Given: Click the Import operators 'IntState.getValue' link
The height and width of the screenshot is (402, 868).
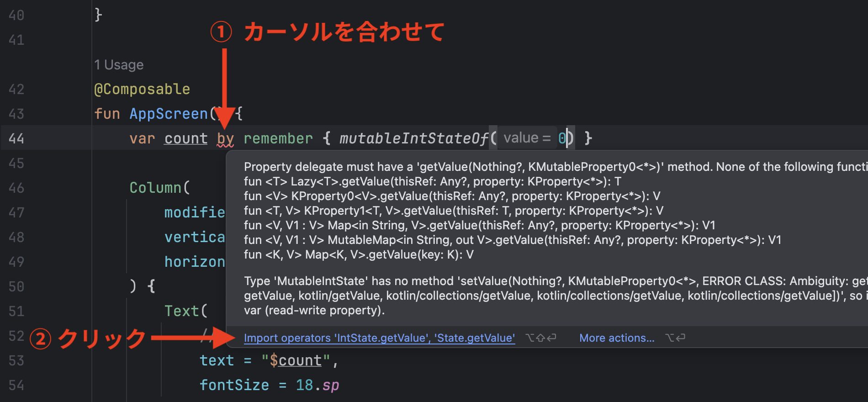Looking at the screenshot, I should click(379, 338).
